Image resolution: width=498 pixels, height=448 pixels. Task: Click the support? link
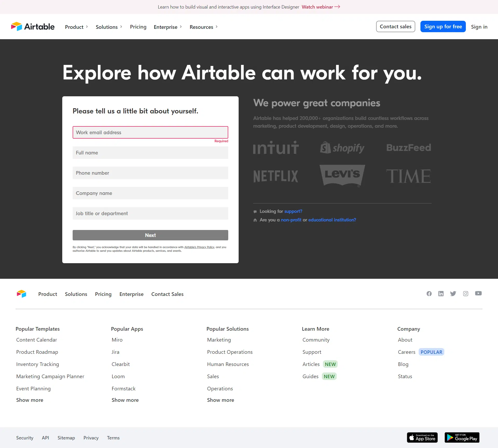[x=293, y=211]
